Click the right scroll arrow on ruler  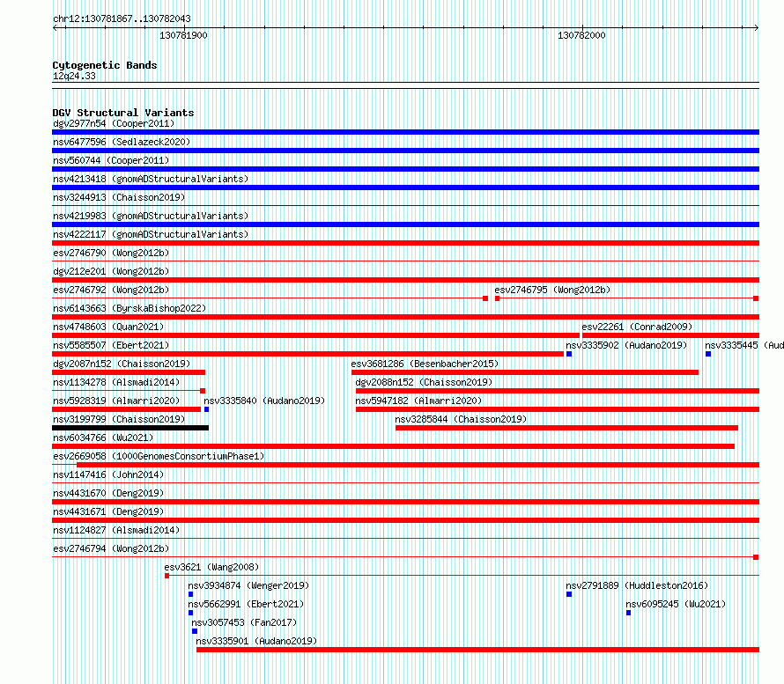point(757,28)
